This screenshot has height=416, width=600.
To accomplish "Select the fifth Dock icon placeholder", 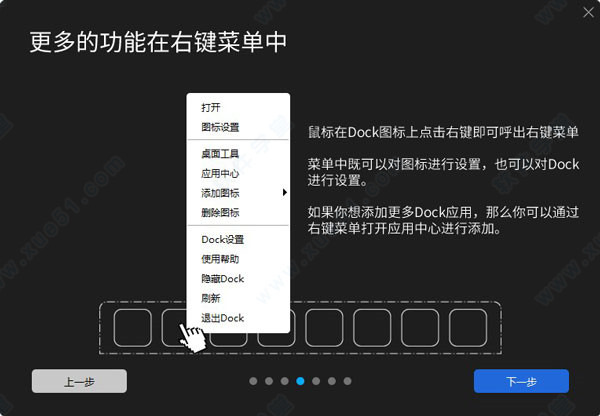I will tap(324, 328).
